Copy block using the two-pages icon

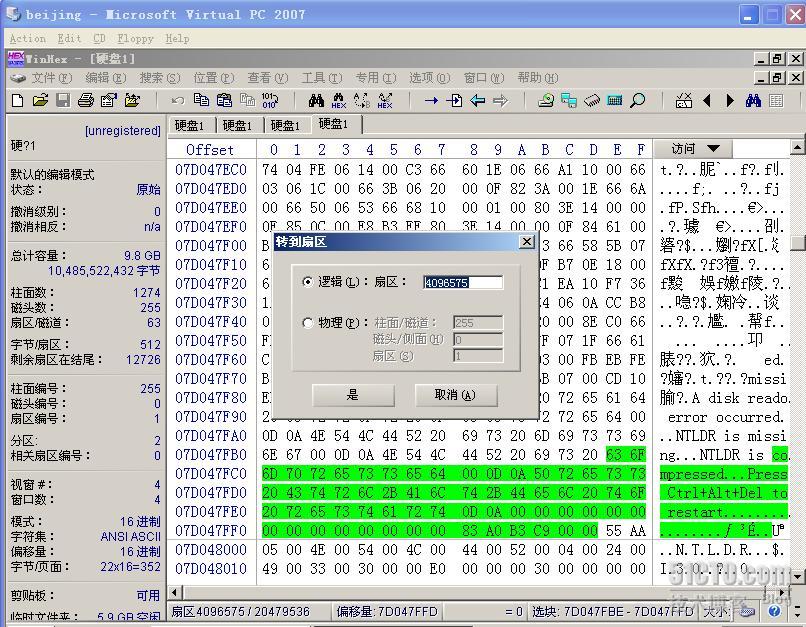click(201, 100)
